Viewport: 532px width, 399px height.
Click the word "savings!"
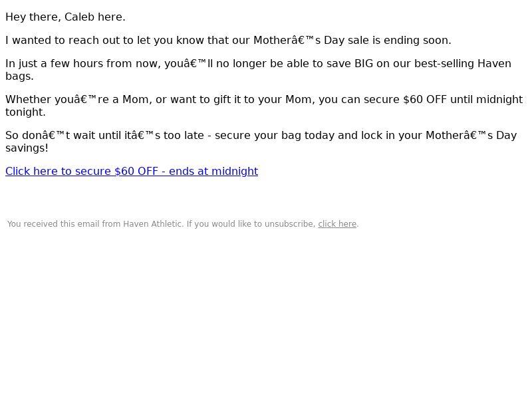pos(27,148)
